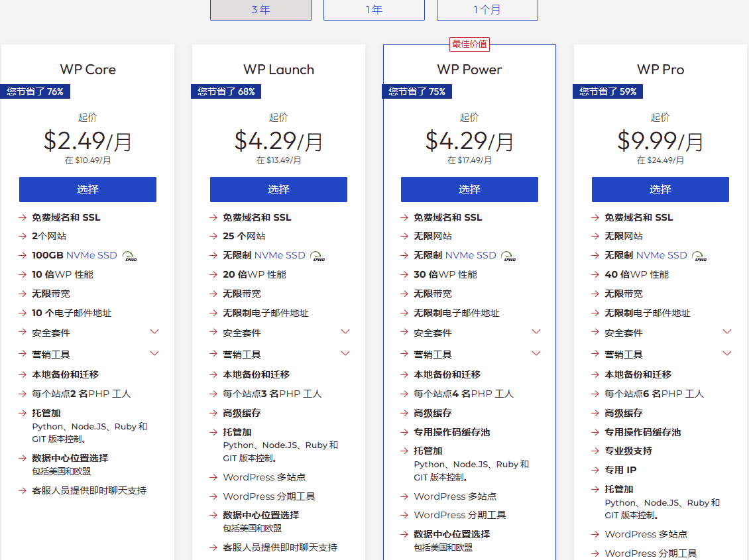This screenshot has height=560, width=749.
Task: Expand 营销工具 in the WP Core plan
Action: pos(154,353)
